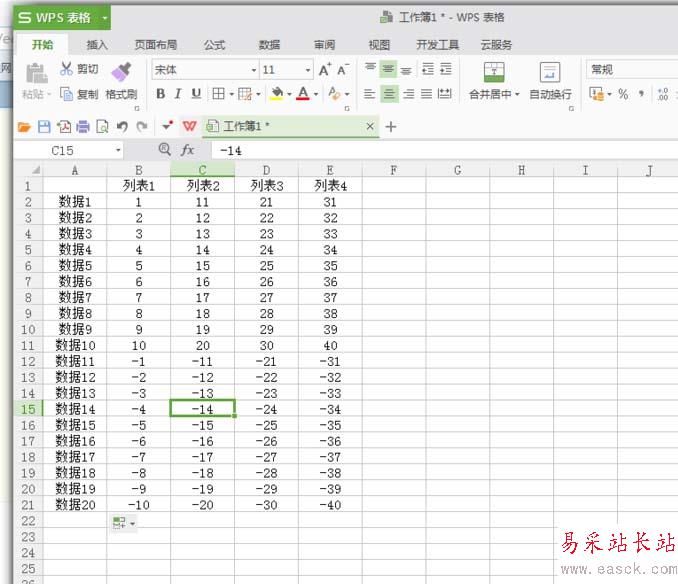Click the thousands separator comma icon
Screen dimensions: 678x584
[641, 93]
